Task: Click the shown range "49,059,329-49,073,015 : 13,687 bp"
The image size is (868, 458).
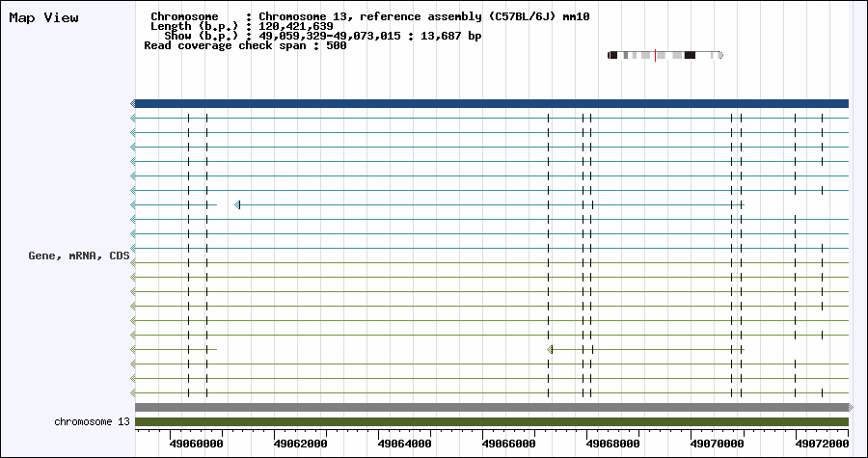Action: [369, 36]
